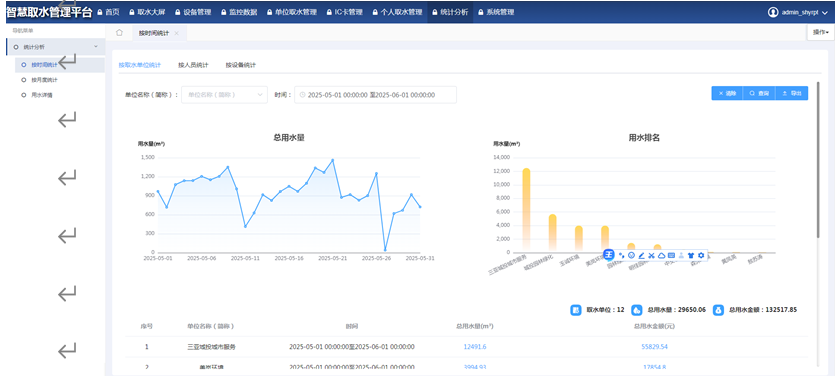Collapse the 统计分析 sidebar group
The height and width of the screenshot is (376, 840).
tap(55, 47)
